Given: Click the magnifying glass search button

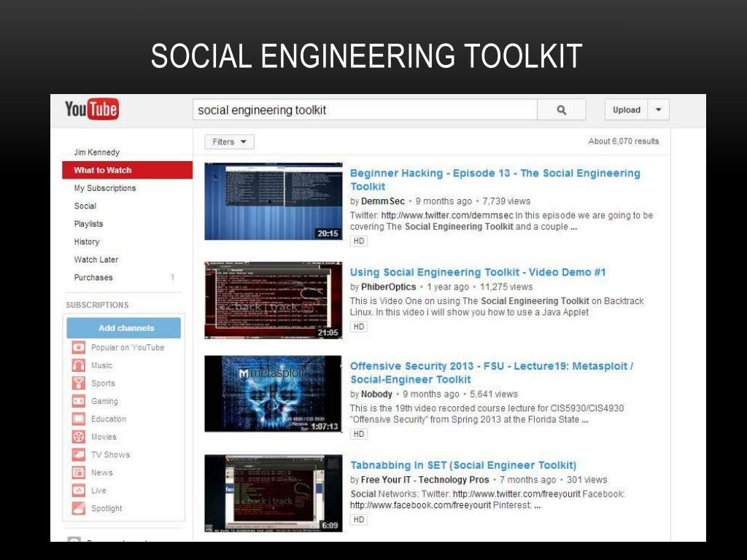Looking at the screenshot, I should point(561,110).
